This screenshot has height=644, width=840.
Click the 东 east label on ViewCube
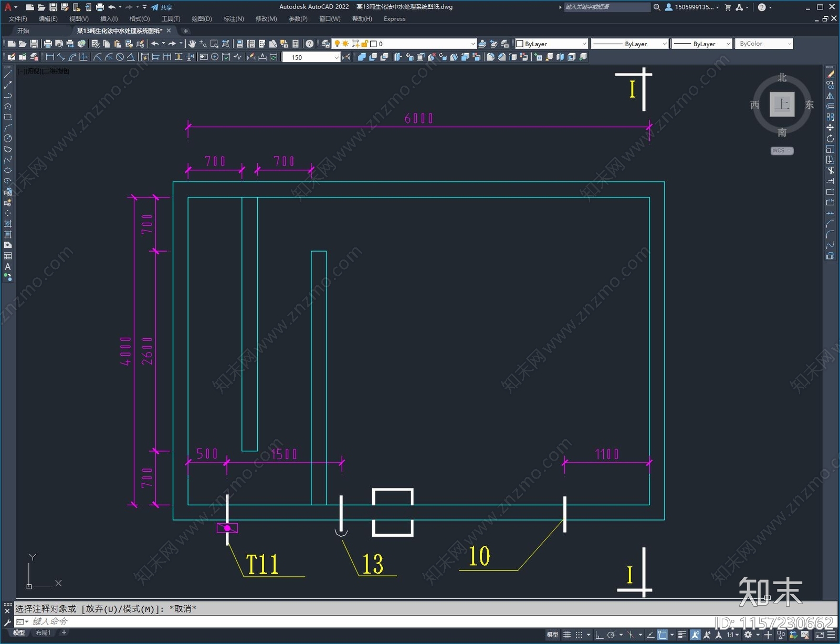(809, 105)
